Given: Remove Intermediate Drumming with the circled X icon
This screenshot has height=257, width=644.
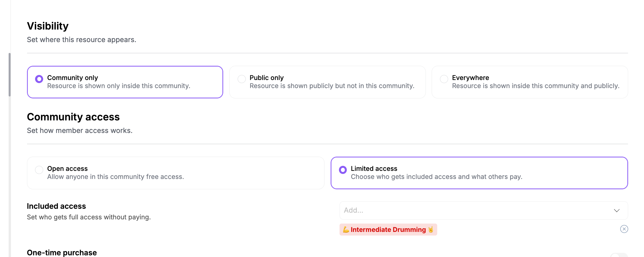Looking at the screenshot, I should tap(624, 229).
